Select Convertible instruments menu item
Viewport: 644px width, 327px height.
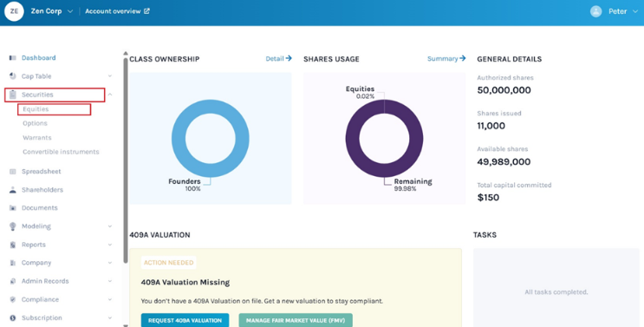(x=61, y=152)
